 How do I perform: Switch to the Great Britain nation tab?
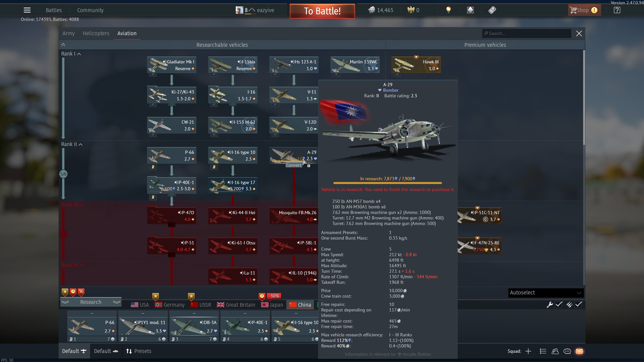click(236, 305)
